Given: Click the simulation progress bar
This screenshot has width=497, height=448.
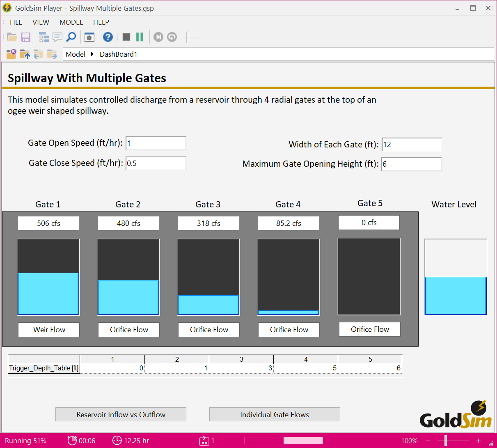Looking at the screenshot, I should 284,441.
